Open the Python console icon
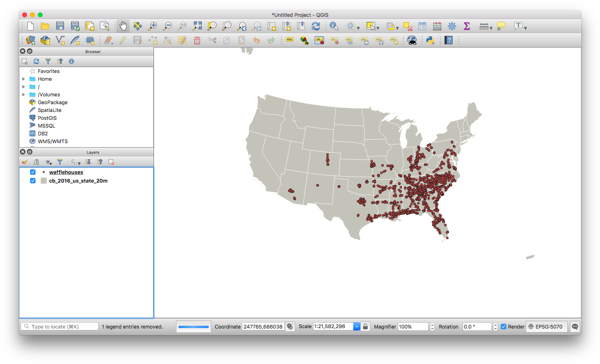The height and width of the screenshot is (364, 600). [430, 40]
